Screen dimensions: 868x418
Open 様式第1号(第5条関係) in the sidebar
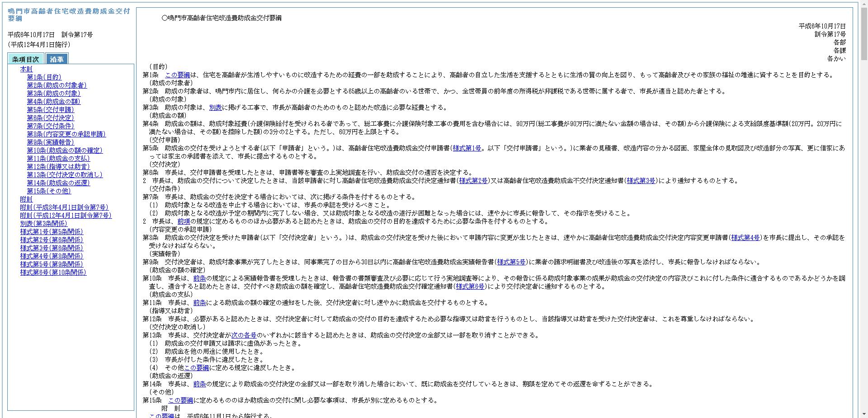pos(50,232)
